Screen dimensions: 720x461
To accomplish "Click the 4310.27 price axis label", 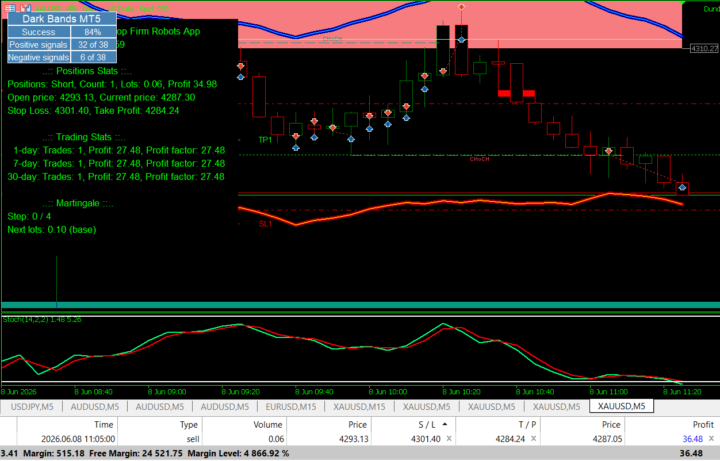I will [704, 48].
